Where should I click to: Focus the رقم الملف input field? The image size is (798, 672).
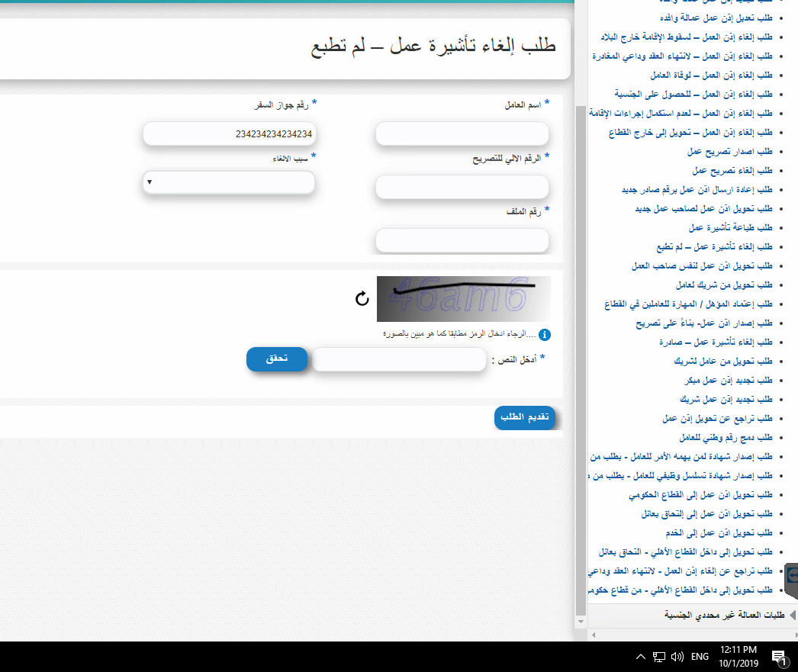click(x=462, y=240)
